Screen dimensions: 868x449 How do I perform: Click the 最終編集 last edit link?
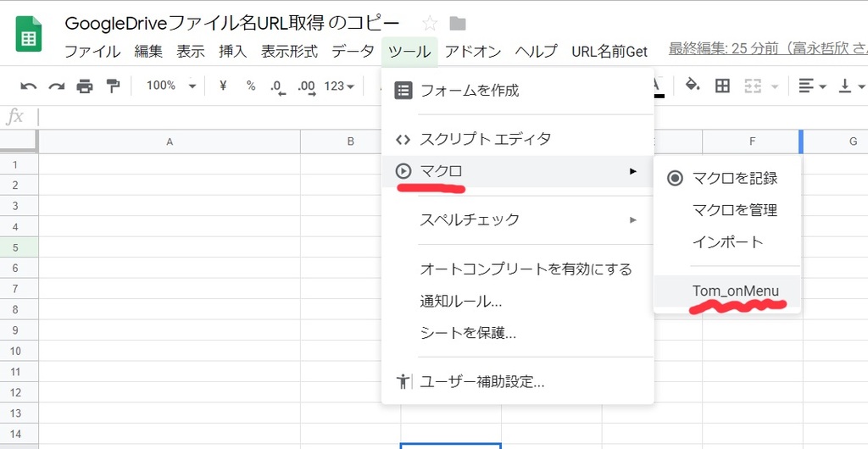pyautogui.click(x=768, y=50)
